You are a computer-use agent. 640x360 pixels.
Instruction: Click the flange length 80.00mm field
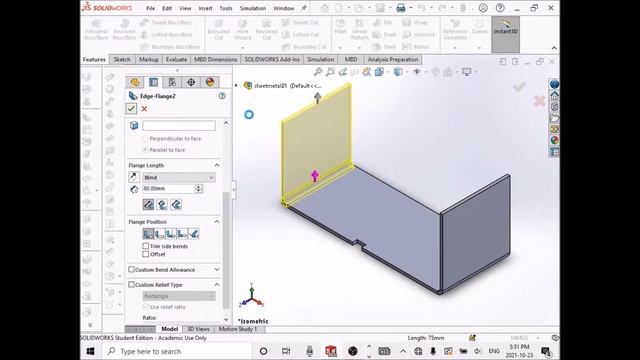[x=168, y=189]
